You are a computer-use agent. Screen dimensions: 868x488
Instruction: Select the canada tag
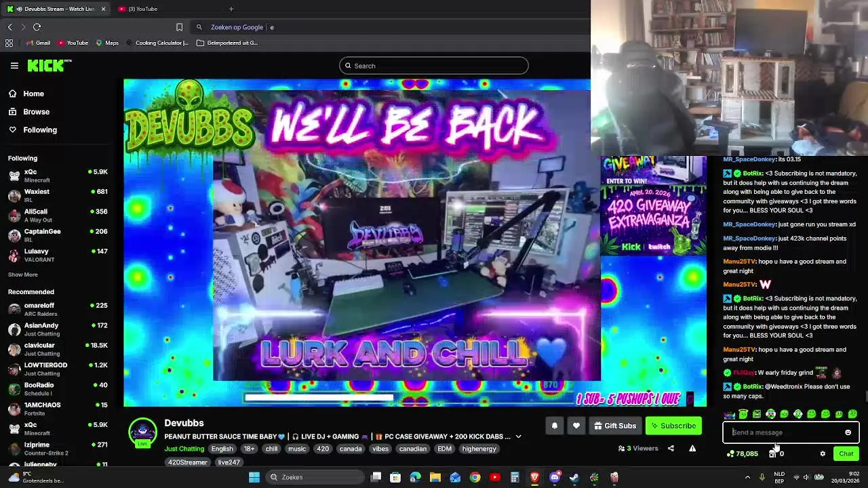[351, 449]
